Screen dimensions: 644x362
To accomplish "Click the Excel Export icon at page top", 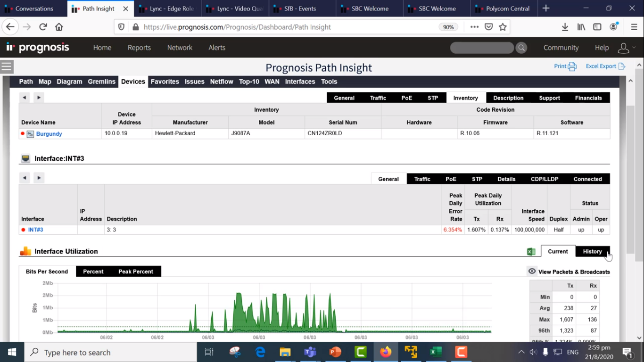I will (x=622, y=66).
